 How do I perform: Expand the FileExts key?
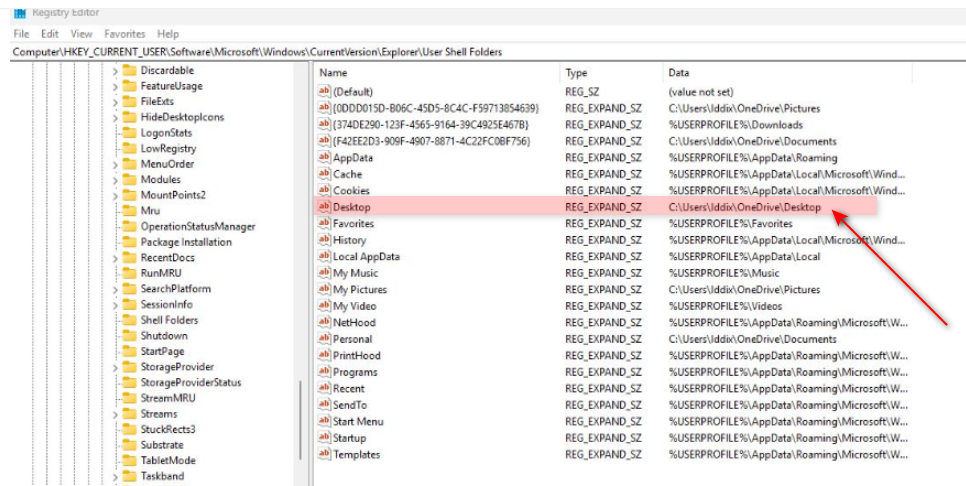(x=115, y=102)
